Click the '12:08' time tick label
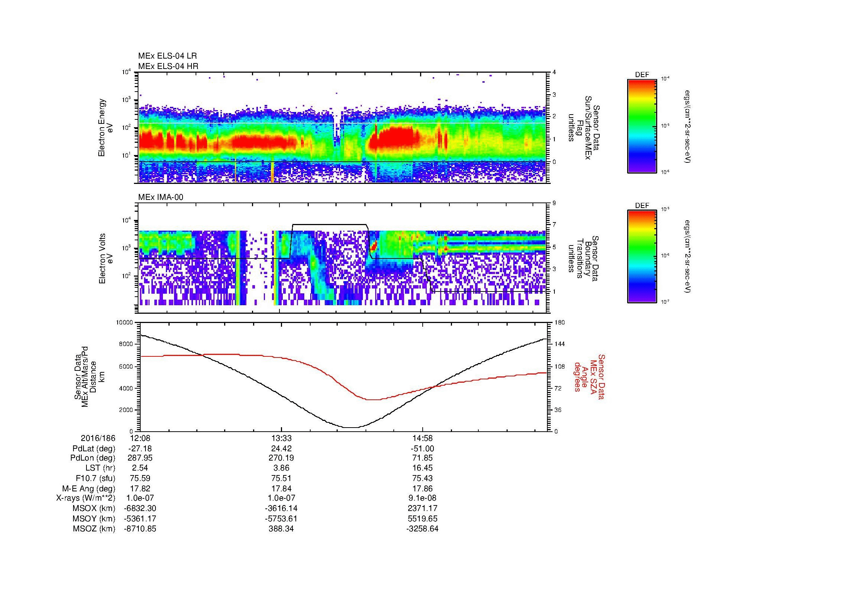868x613 pixels. 140,438
